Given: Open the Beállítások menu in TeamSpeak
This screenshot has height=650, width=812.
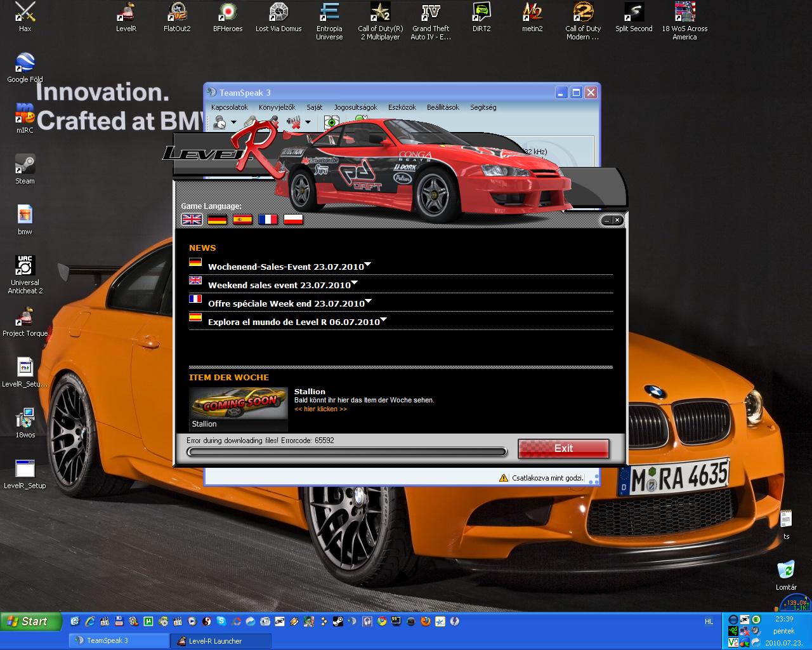Looking at the screenshot, I should coord(443,107).
